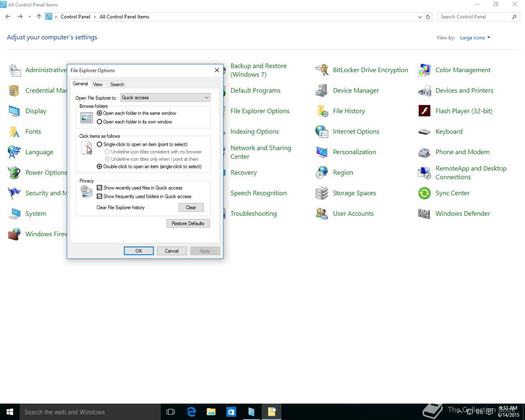The image size is (525, 420).
Task: Open the Display icon
Action: [14, 111]
